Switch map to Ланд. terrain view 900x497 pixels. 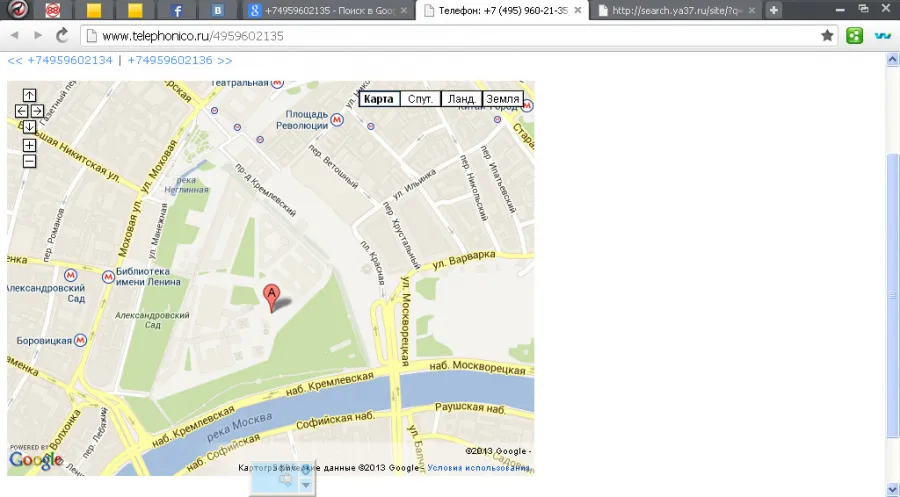(461, 99)
